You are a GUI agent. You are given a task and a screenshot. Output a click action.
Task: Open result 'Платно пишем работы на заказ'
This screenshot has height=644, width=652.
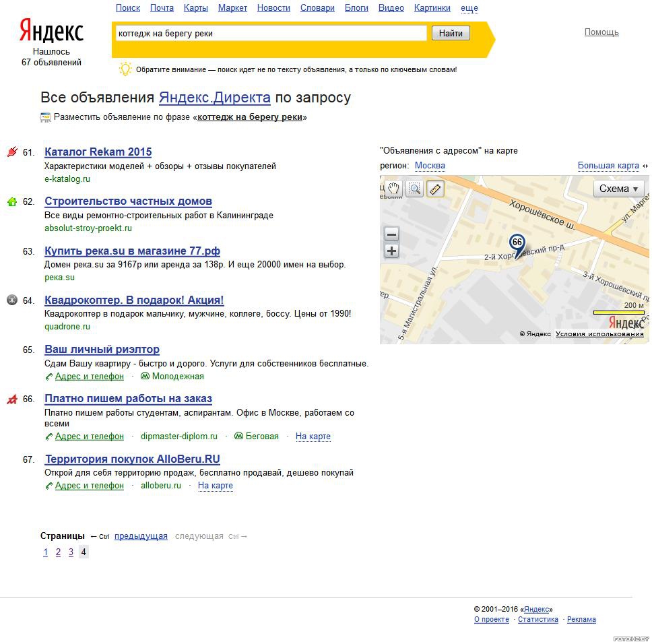128,398
